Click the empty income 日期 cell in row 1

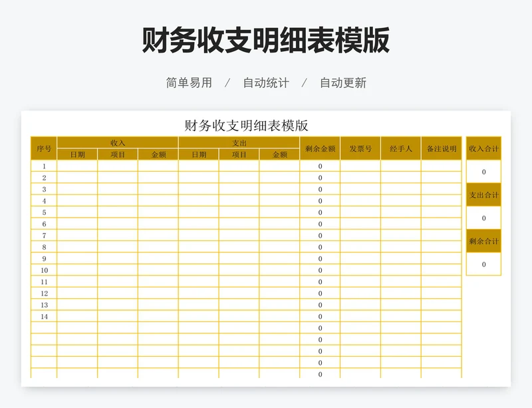(77, 166)
